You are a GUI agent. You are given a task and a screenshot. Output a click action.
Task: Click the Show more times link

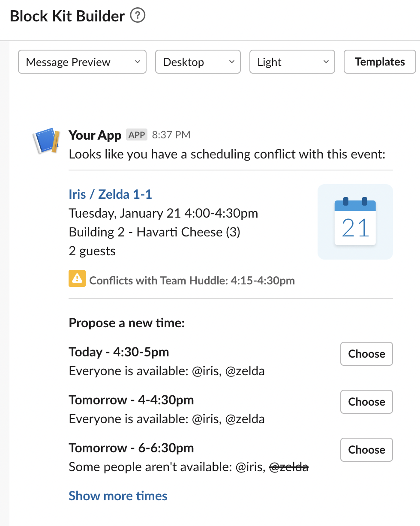pos(118,496)
